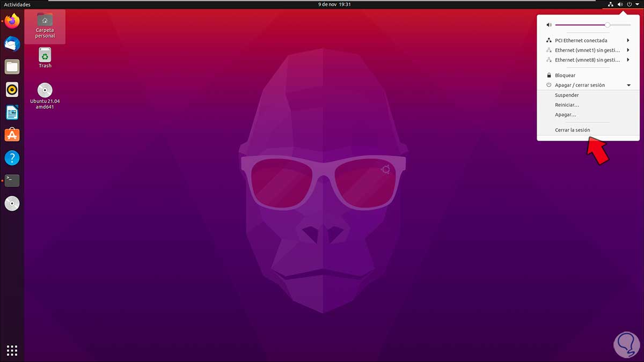
Task: Click Ethernet (vmnet8) sin gesti… text
Action: pos(588,60)
